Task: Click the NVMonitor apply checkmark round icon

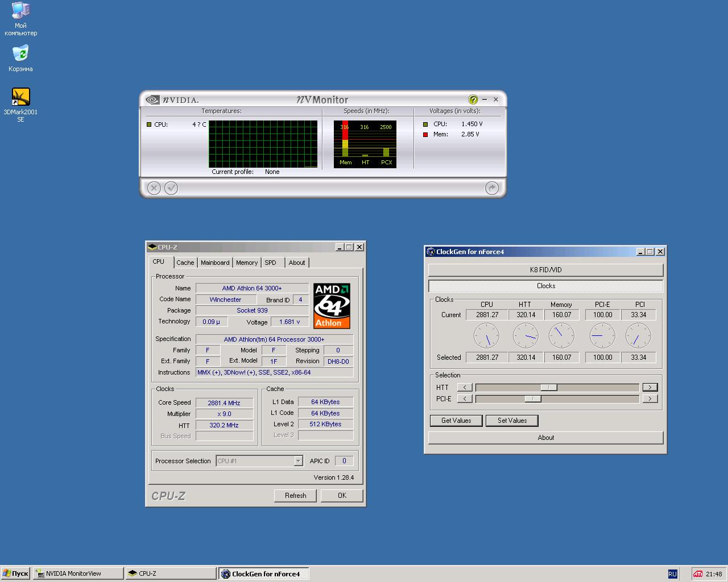Action: [171, 188]
